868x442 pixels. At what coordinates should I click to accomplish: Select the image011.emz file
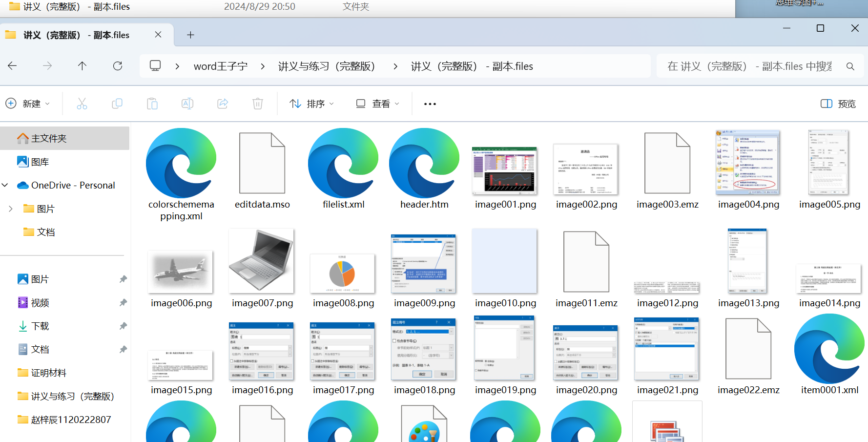586,262
